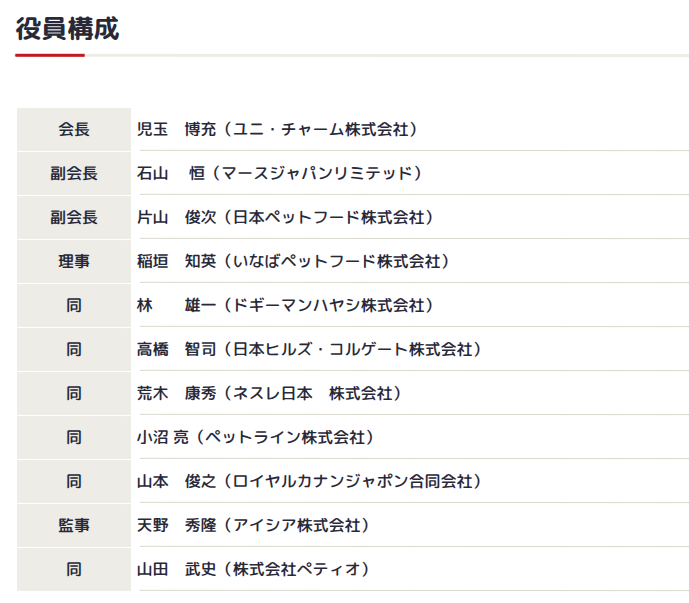Click 片山 俊次 (日本ペットフード株式会社) entry

click(x=285, y=217)
